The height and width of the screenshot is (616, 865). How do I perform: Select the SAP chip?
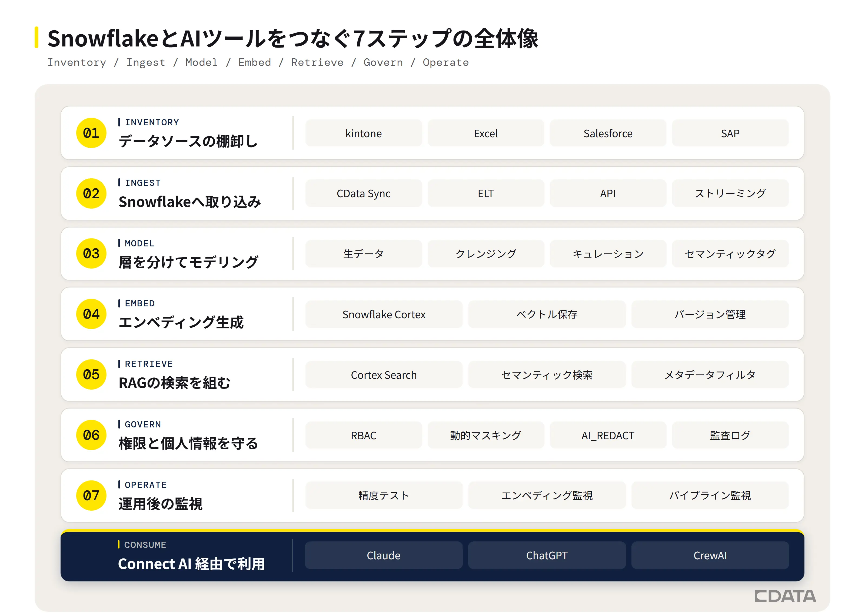[x=730, y=133]
